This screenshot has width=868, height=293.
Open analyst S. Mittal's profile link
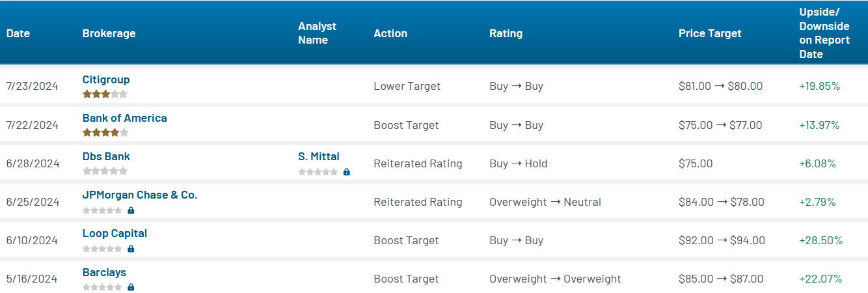click(319, 156)
